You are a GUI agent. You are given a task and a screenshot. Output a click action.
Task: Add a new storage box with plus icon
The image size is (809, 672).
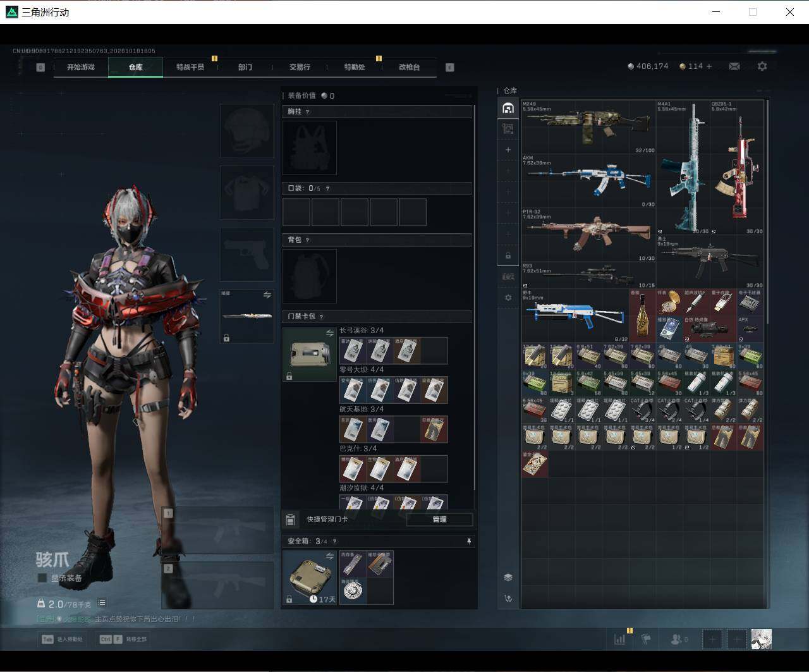[508, 150]
